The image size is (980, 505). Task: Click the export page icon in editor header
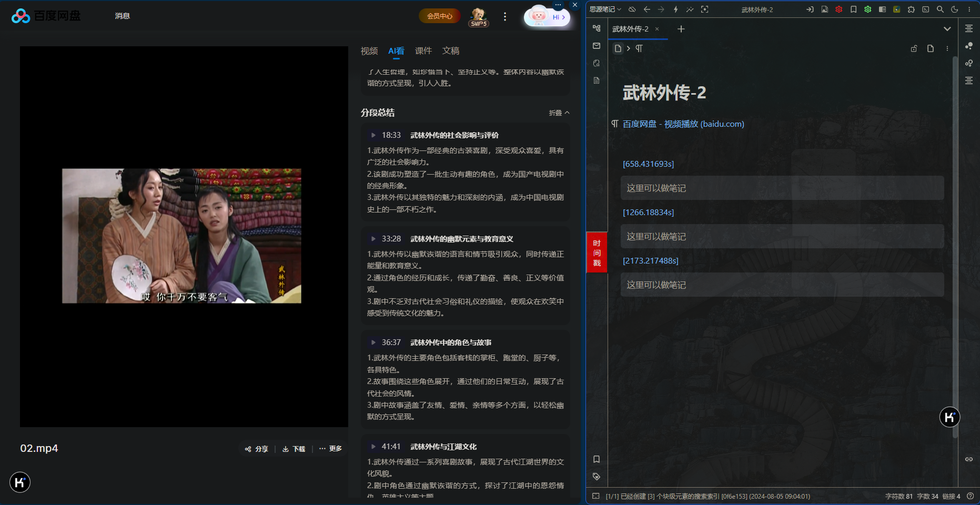[x=931, y=48]
